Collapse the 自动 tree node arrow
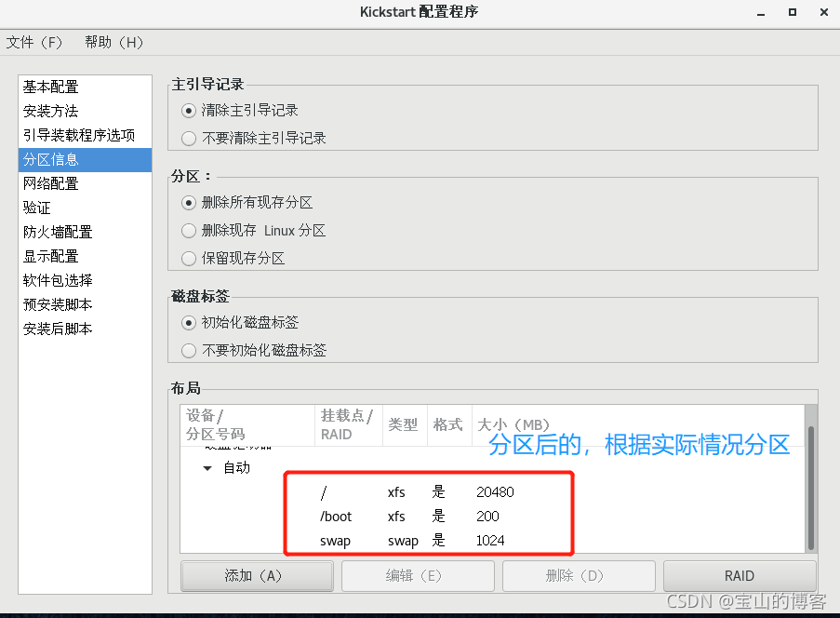840x618 pixels. point(207,468)
